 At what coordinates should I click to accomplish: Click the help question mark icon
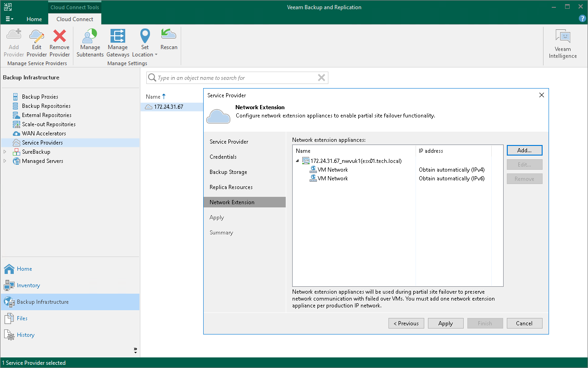tap(582, 19)
